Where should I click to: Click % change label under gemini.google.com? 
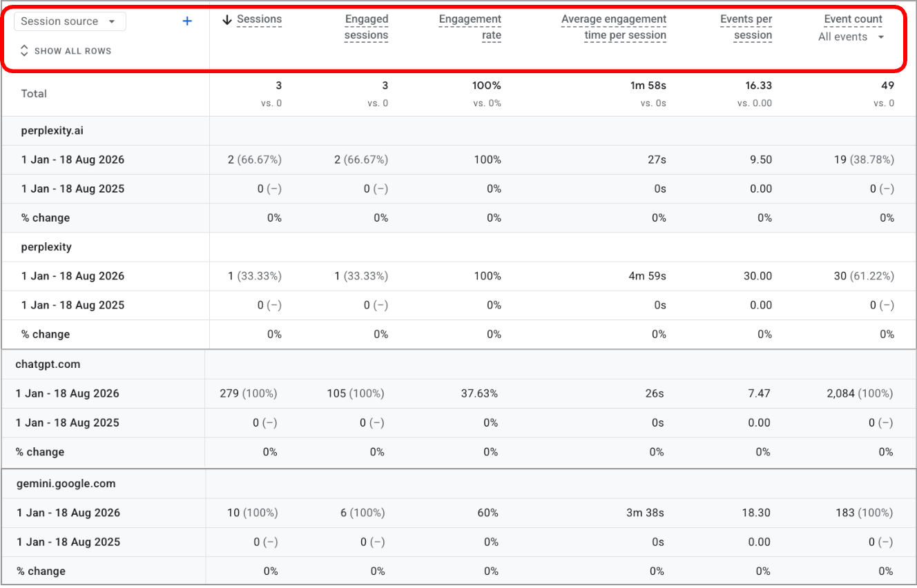click(x=41, y=571)
